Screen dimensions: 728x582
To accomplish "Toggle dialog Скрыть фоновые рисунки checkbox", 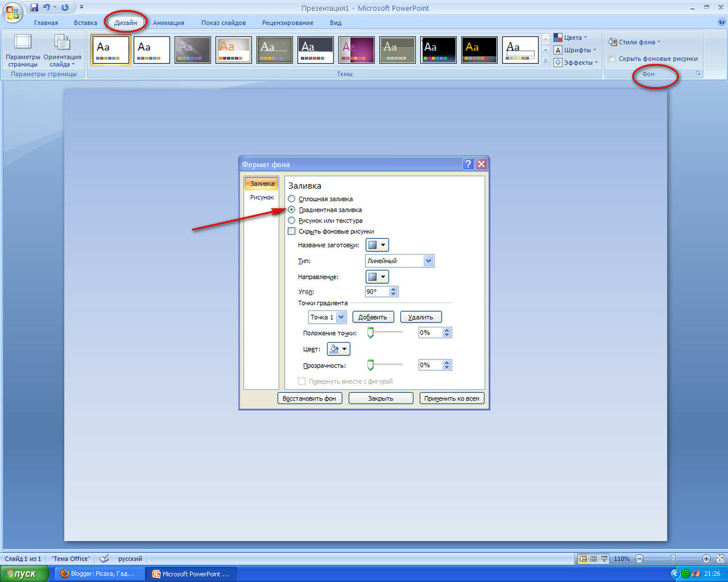I will [x=292, y=232].
